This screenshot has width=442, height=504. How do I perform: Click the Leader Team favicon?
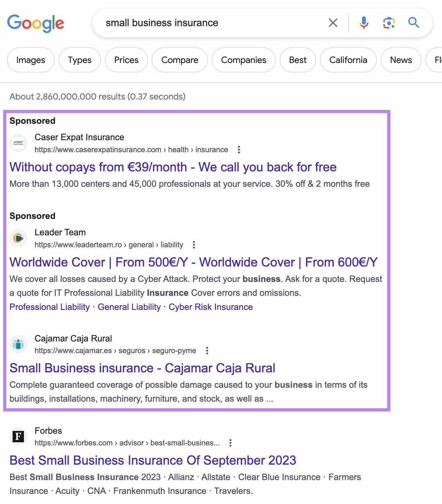coord(18,238)
